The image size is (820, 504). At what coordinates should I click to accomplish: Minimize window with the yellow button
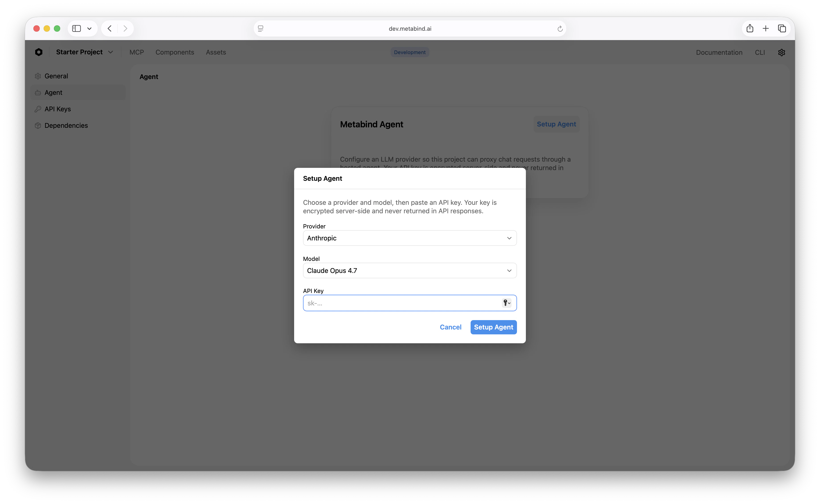coord(47,29)
